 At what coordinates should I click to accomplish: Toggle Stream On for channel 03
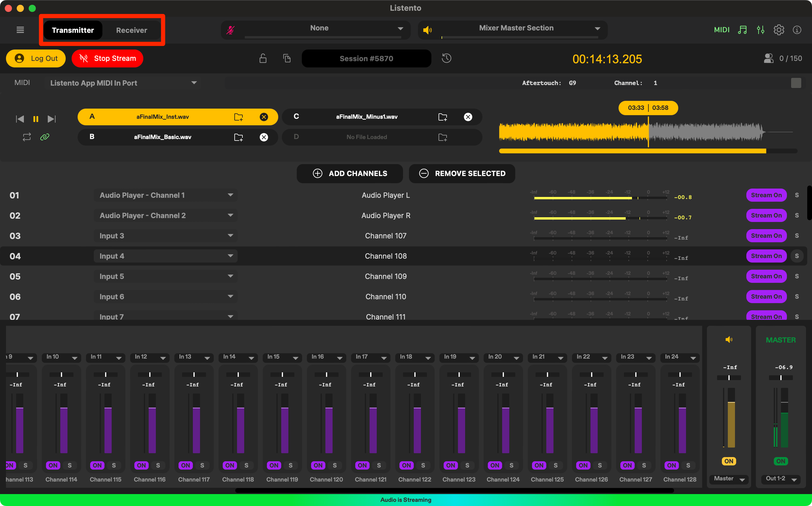[x=766, y=236]
